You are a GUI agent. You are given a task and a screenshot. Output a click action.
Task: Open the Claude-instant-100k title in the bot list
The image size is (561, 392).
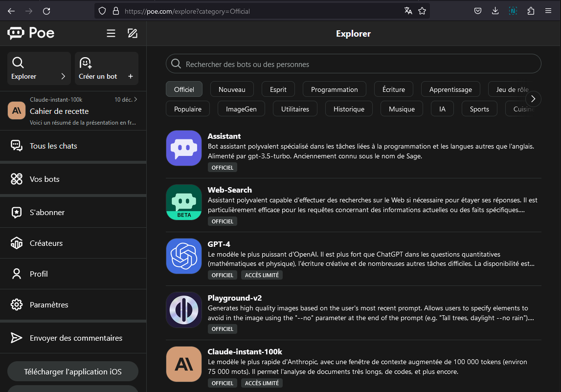click(x=245, y=351)
